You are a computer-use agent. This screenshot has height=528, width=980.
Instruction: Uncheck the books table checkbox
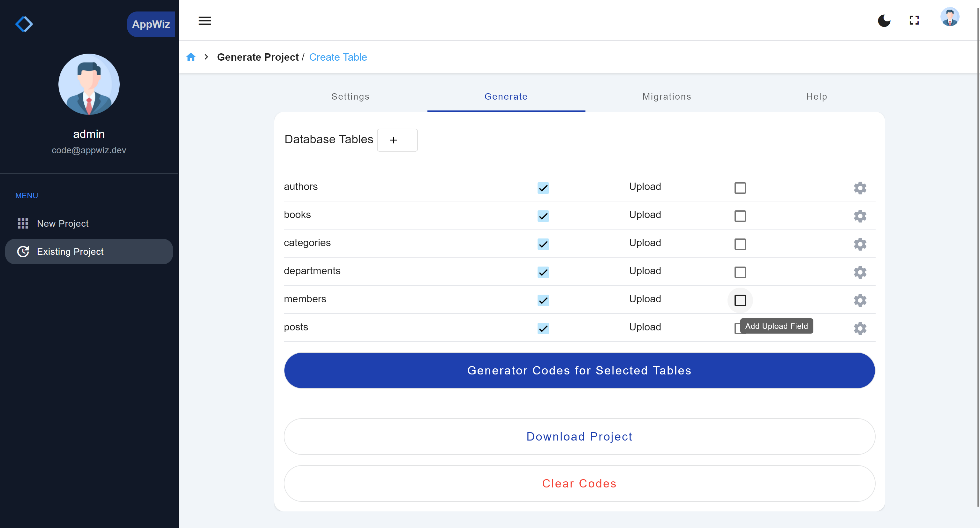point(543,216)
